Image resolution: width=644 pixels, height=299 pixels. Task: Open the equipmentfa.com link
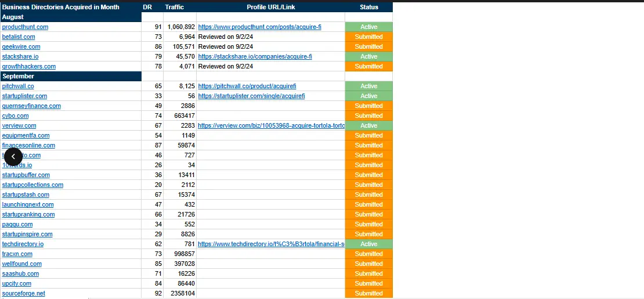[x=26, y=135]
